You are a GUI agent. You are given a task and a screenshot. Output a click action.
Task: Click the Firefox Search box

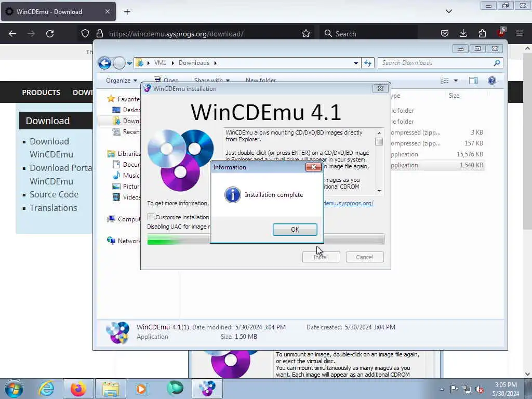(x=368, y=34)
